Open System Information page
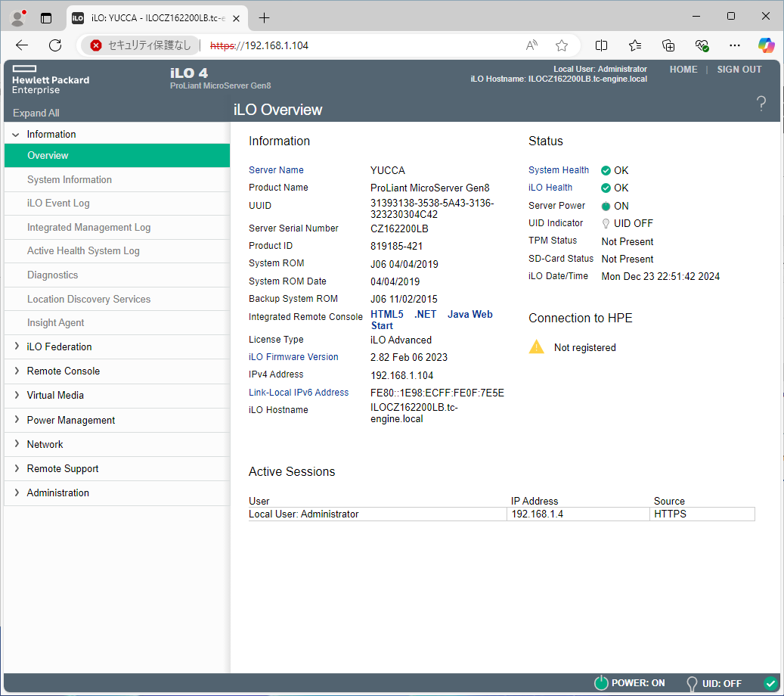Screen dimensions: 784x696 (117, 179)
